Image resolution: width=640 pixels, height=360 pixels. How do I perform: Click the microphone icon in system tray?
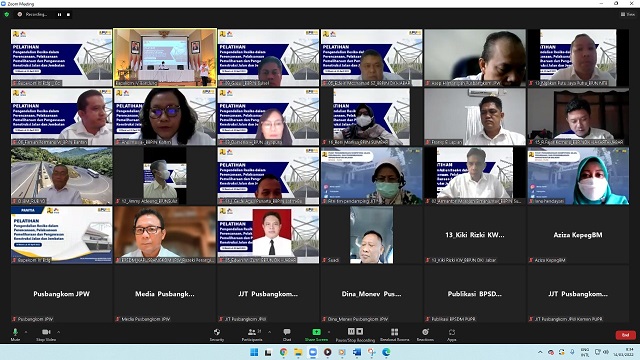click(x=572, y=352)
